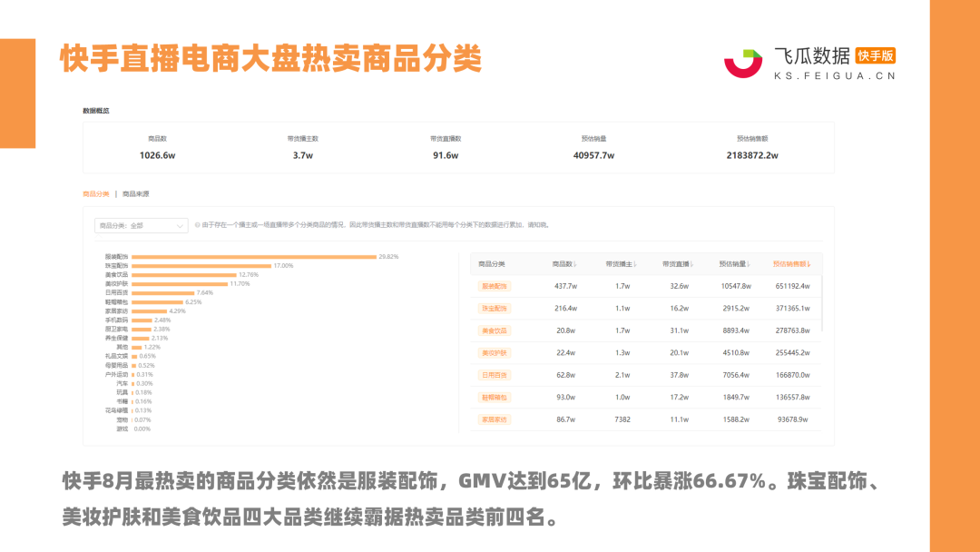Sort by 带货直播 column arrow

pyautogui.click(x=691, y=264)
